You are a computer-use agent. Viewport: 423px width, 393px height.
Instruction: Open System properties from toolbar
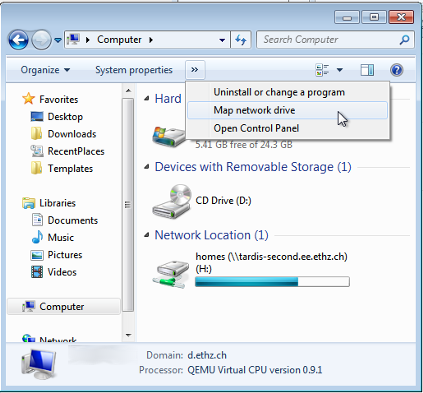pos(134,70)
